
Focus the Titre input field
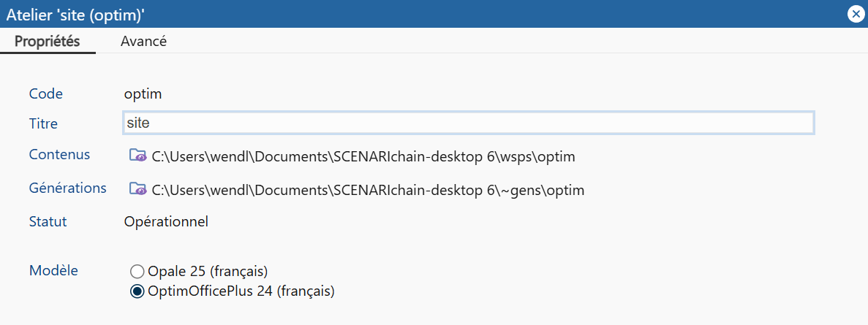click(x=468, y=123)
